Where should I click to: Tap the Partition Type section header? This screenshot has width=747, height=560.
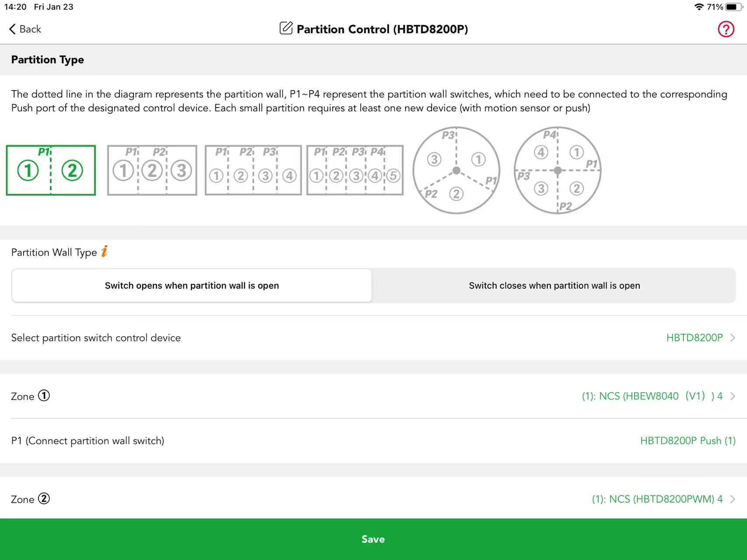click(48, 59)
